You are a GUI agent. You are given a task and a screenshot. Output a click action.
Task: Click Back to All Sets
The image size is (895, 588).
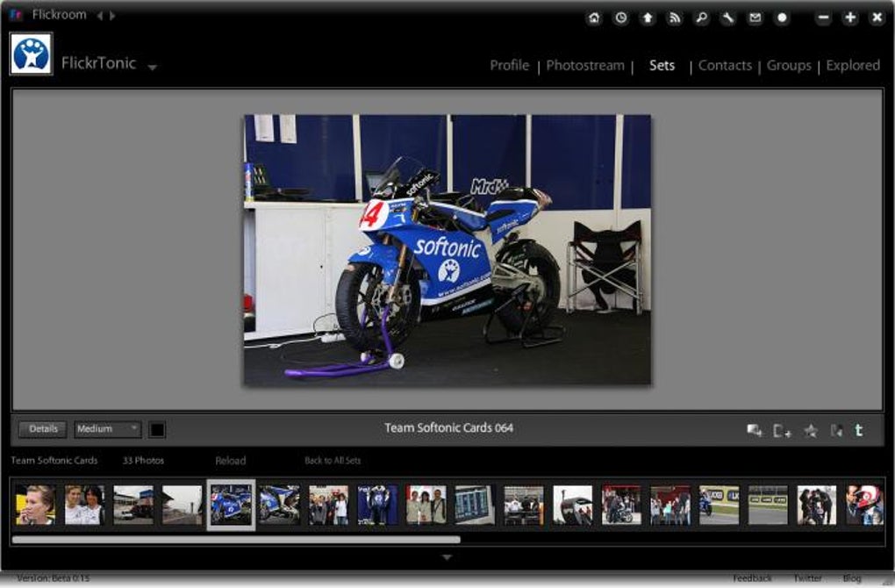333,460
